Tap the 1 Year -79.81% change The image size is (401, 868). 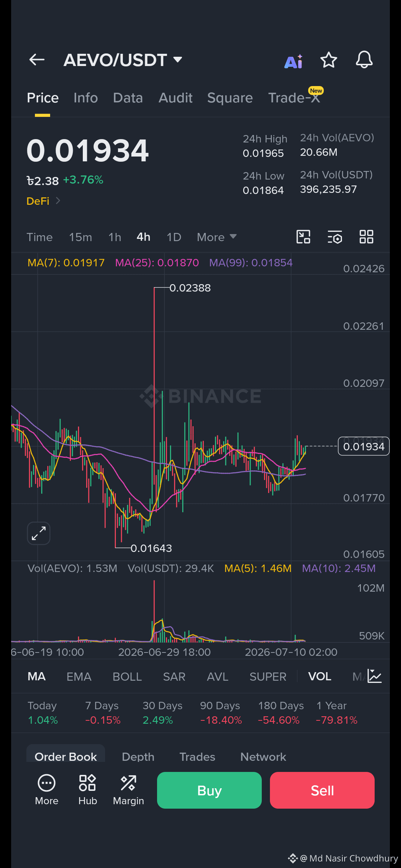click(337, 713)
